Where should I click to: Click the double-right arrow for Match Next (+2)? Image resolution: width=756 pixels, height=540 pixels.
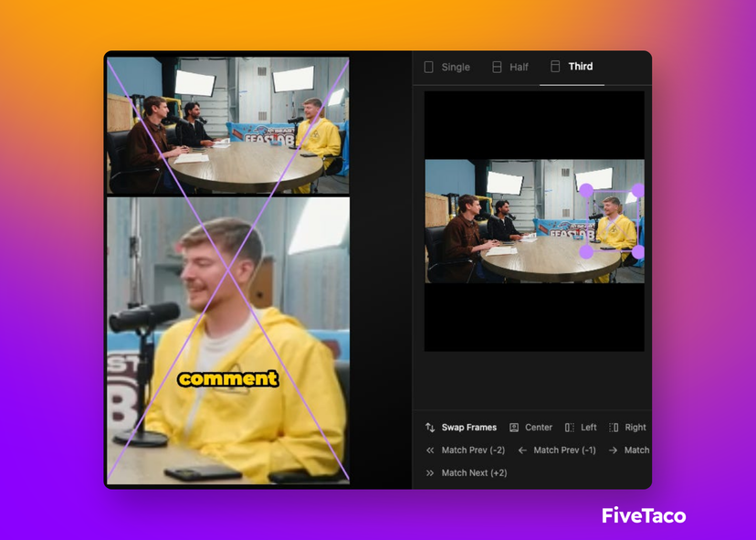point(430,473)
